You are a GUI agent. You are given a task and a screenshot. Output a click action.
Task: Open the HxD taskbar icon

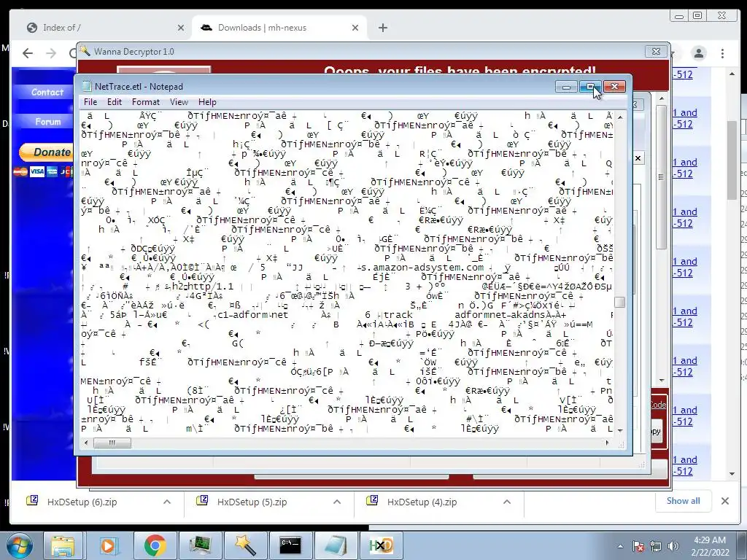381,545
